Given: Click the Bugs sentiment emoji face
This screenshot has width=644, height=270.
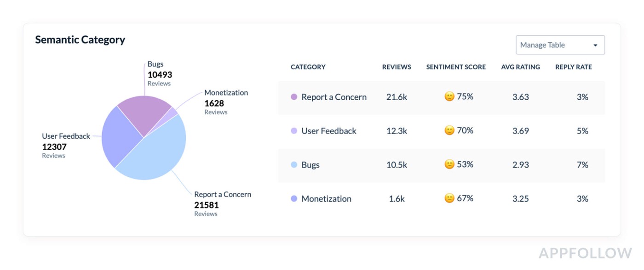Looking at the screenshot, I should (449, 164).
